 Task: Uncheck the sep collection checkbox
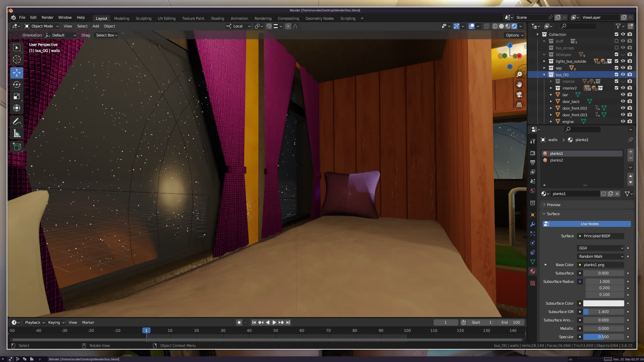[x=616, y=68]
